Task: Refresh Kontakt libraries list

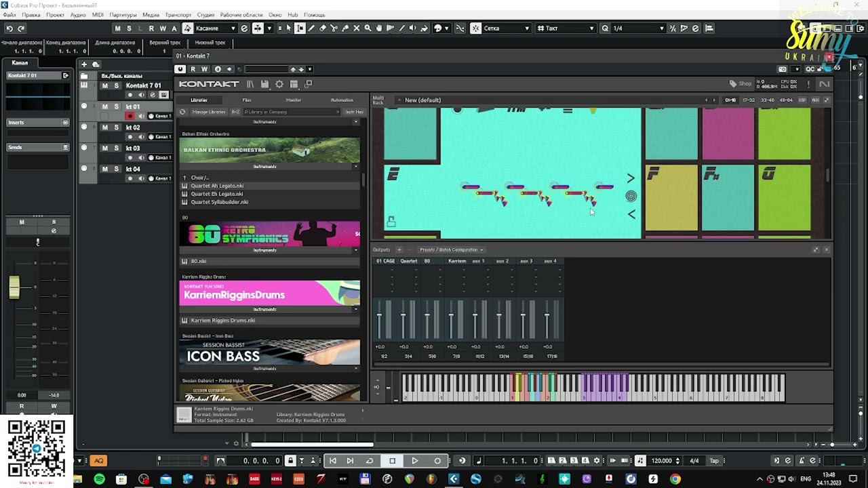Action: point(182,112)
